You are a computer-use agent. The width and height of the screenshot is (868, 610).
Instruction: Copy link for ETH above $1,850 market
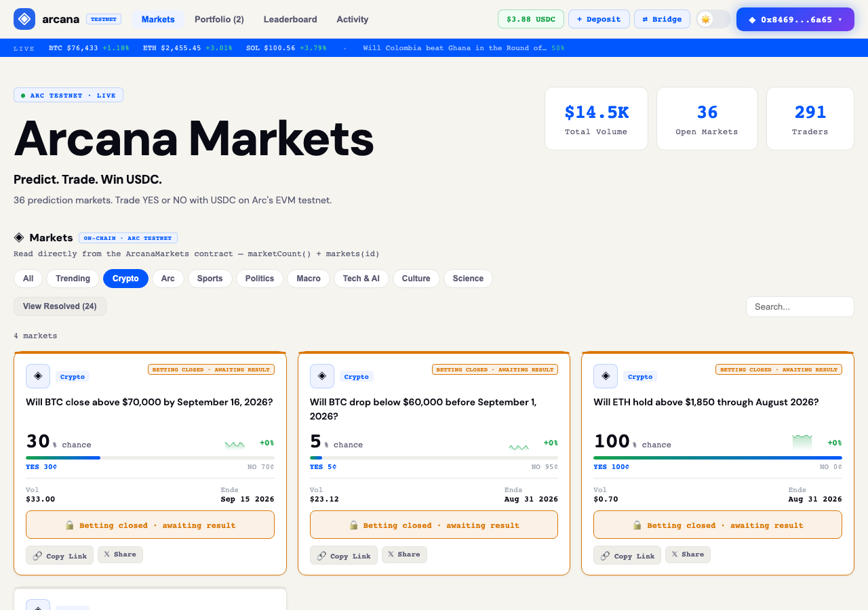point(627,555)
